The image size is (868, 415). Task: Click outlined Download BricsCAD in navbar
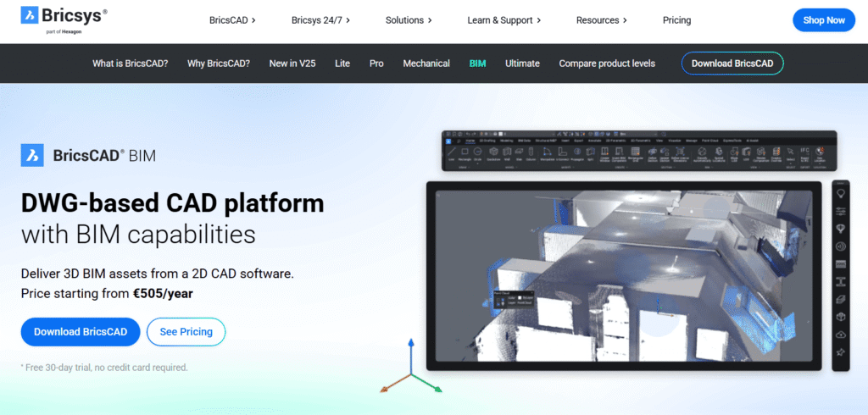tap(732, 64)
